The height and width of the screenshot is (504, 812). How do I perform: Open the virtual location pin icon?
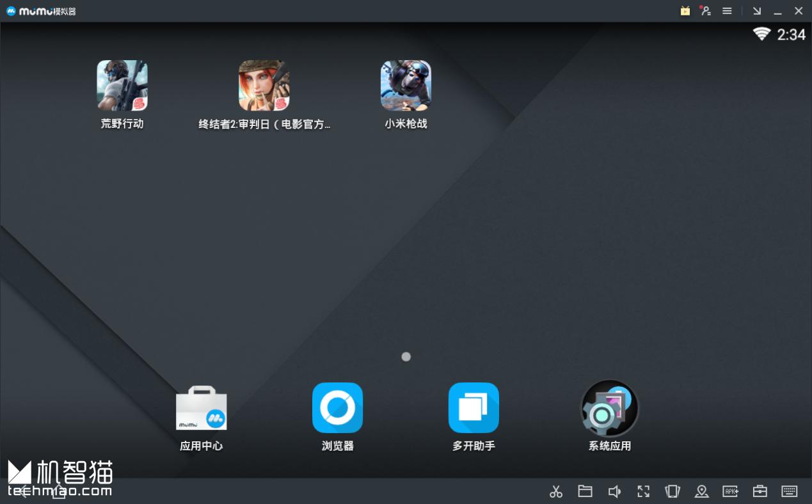click(702, 491)
